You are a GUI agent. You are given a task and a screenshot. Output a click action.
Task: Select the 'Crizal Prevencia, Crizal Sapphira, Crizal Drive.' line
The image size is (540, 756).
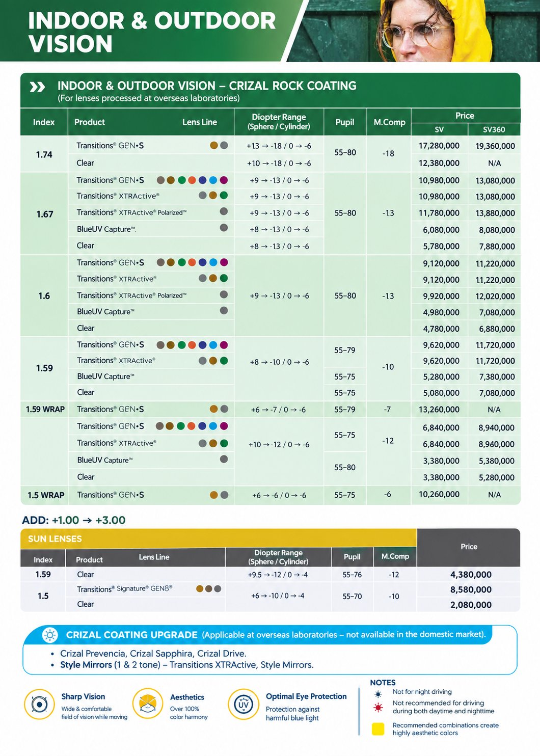point(153,654)
